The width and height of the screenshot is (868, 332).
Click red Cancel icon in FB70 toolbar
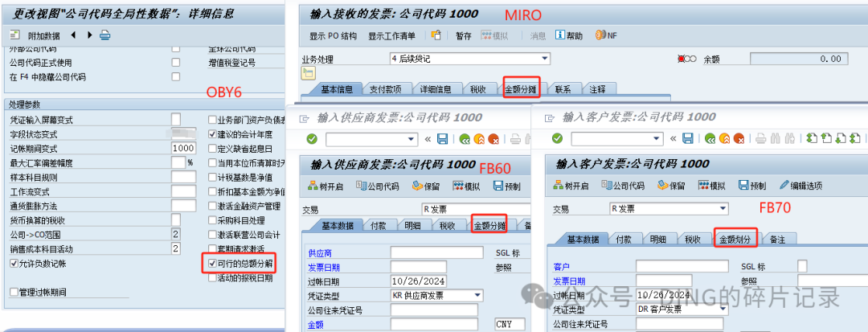pos(739,138)
